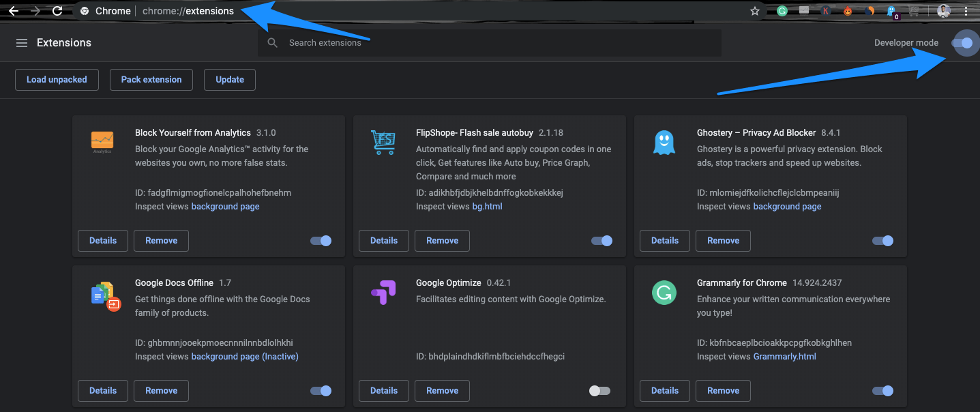Click the Grammarly green G icon in its card

[664, 293]
